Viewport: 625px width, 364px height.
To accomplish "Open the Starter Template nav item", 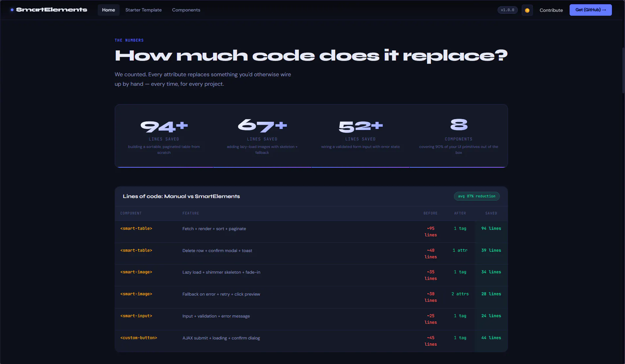I will point(144,10).
